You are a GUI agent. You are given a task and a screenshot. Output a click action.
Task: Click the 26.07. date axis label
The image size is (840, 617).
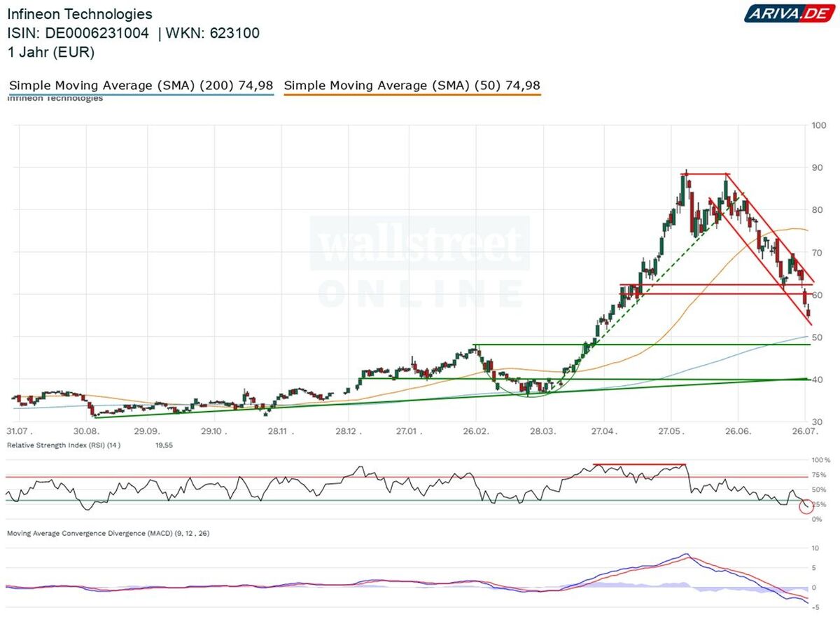coord(804,432)
